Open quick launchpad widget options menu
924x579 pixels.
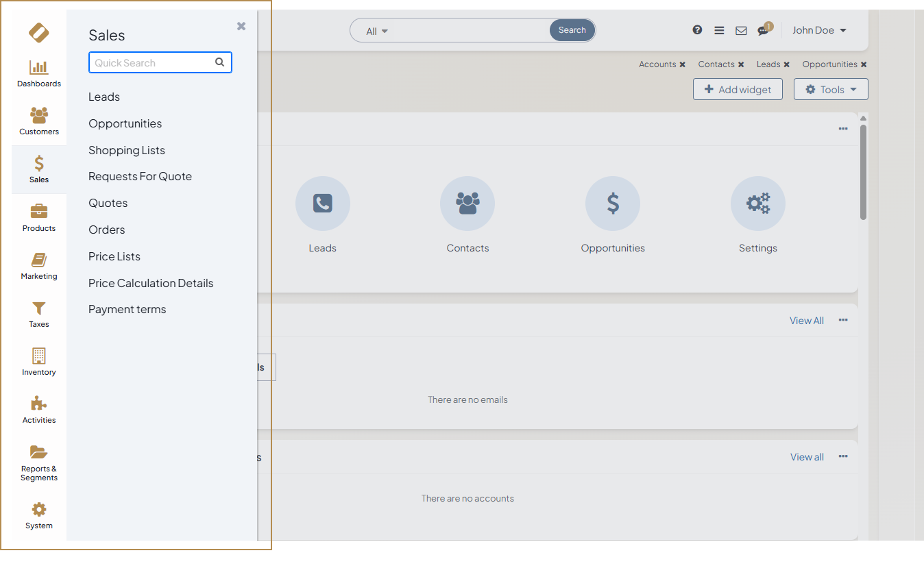tap(843, 129)
